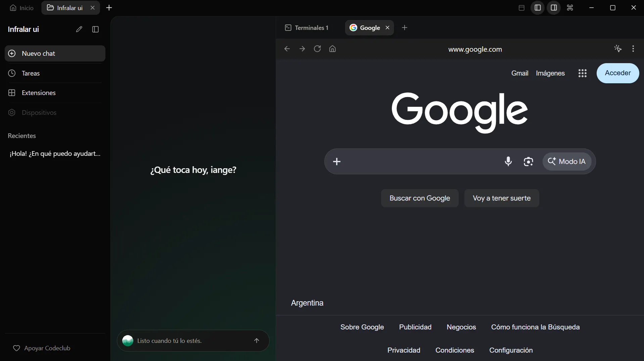This screenshot has height=361, width=644.
Task: Open Tareas in the sidebar
Action: (x=55, y=73)
